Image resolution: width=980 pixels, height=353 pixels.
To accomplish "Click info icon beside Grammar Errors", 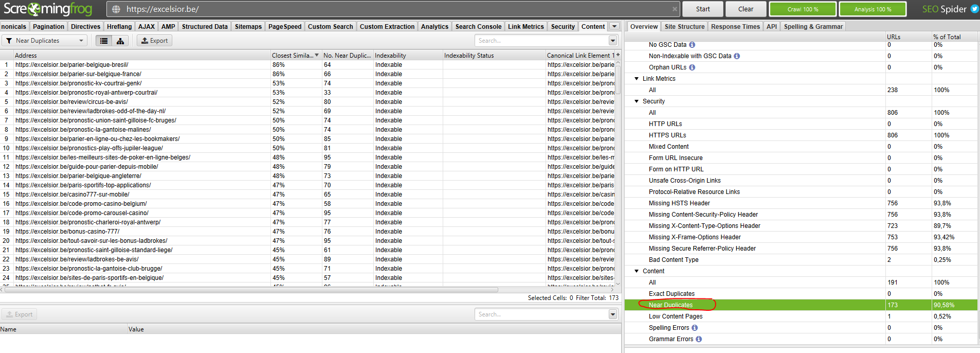I will pos(699,339).
